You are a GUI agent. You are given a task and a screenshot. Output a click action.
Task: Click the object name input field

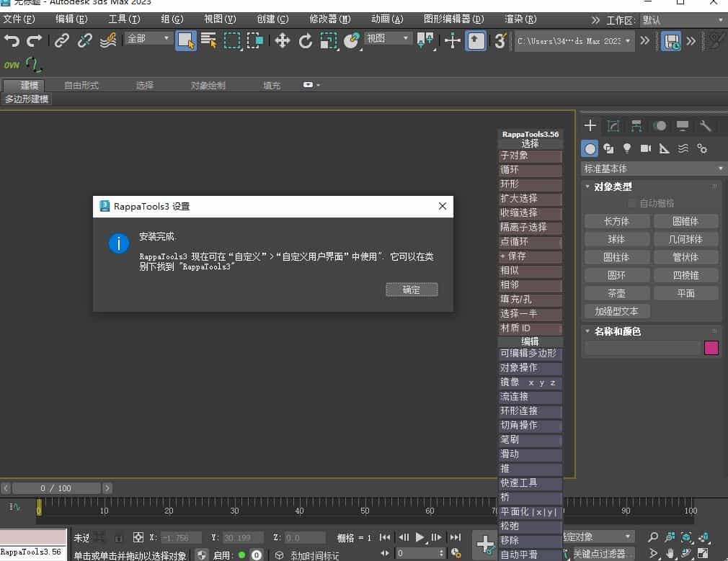[x=642, y=348]
